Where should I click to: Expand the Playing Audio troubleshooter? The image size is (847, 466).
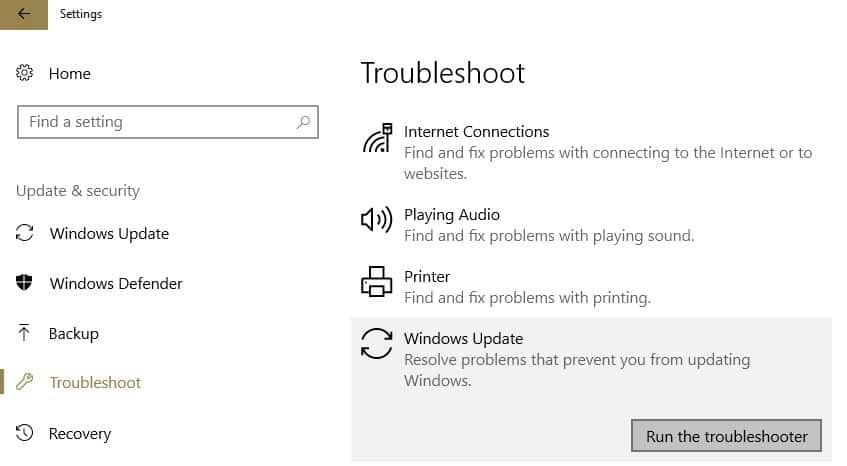pos(452,215)
